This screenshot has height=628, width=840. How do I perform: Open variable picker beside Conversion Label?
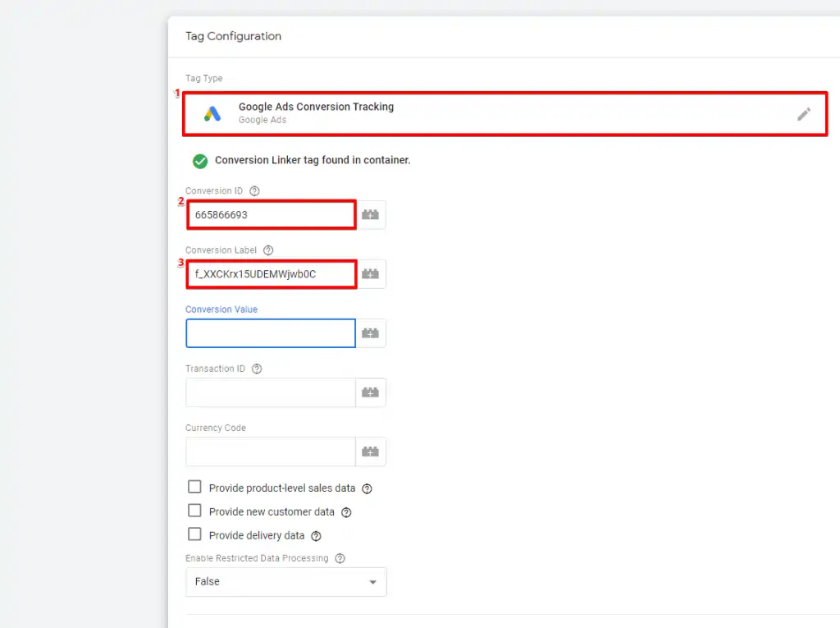[370, 273]
